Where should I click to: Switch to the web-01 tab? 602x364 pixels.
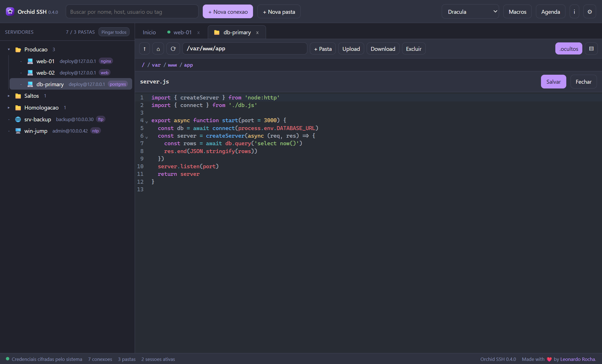(x=182, y=32)
